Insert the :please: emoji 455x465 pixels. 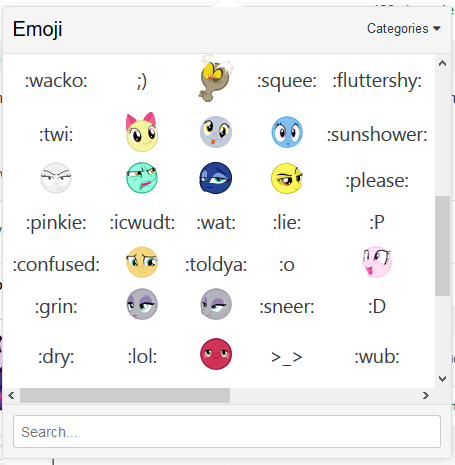(377, 182)
